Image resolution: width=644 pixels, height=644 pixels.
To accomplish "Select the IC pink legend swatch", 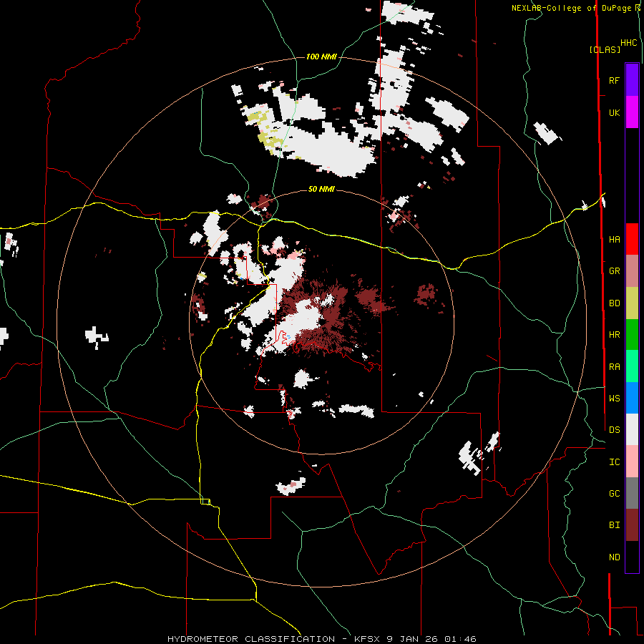I will click(x=632, y=462).
